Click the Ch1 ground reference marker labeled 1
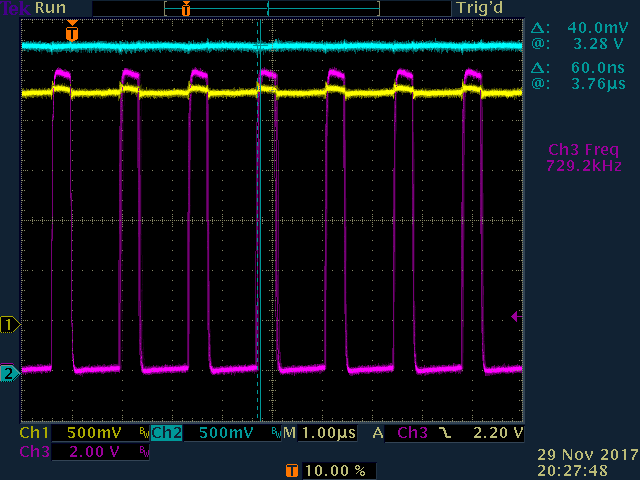The image size is (640, 480). pos(9,325)
